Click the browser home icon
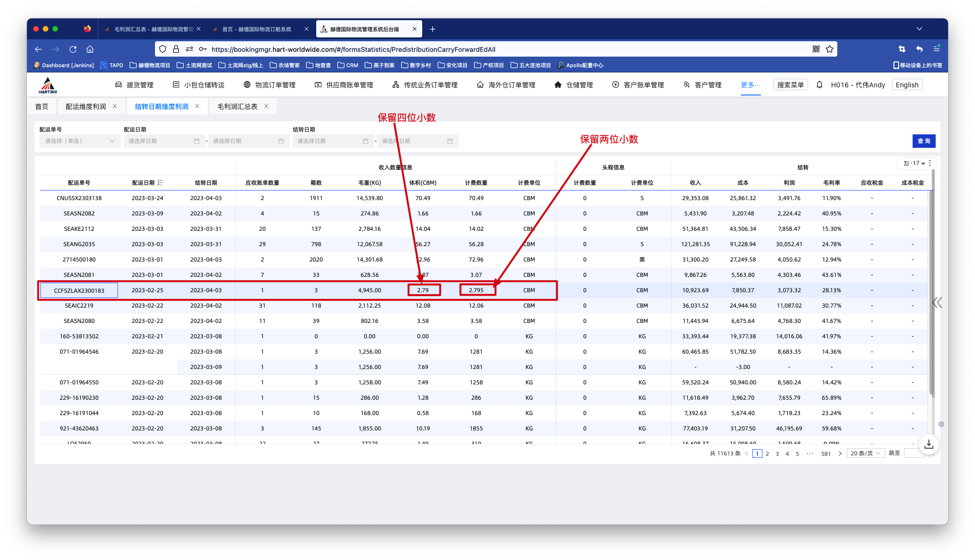Screen dimensions: 975x560 pos(90,49)
